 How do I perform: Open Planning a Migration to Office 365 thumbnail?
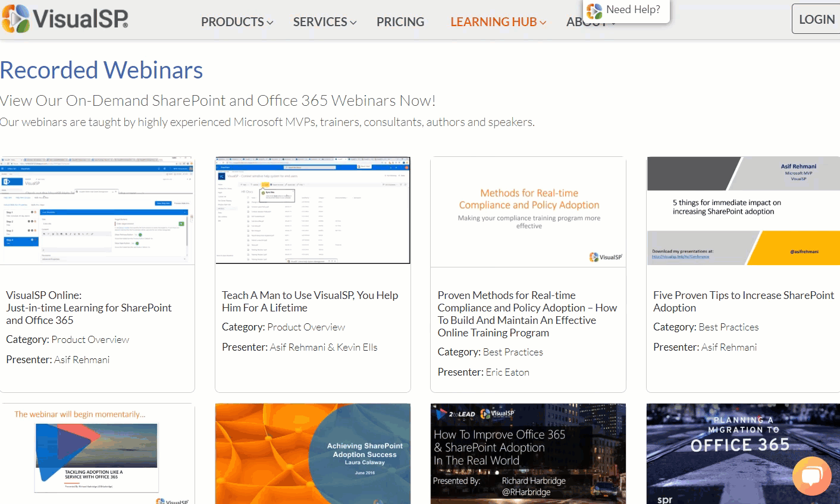(744, 454)
